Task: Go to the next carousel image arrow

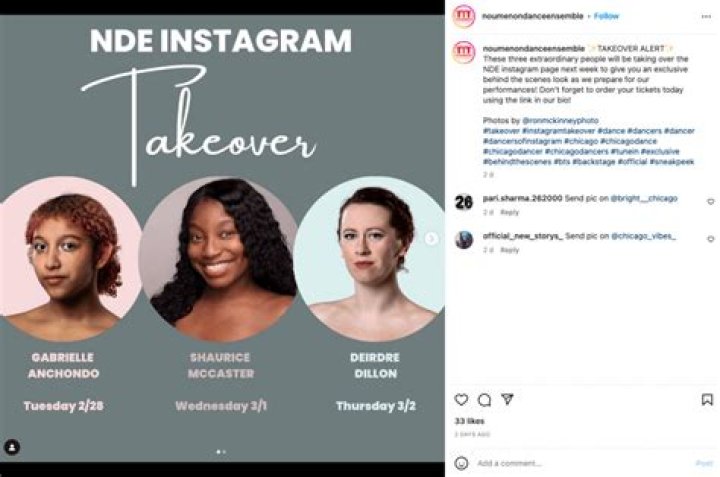Action: click(431, 239)
